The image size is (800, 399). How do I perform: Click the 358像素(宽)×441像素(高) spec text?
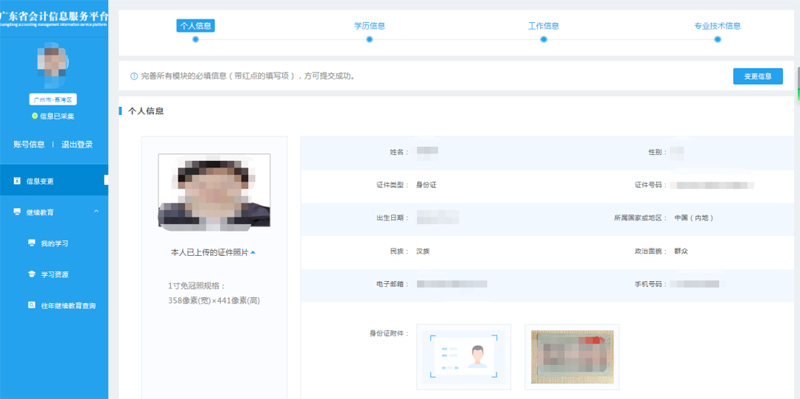click(214, 301)
